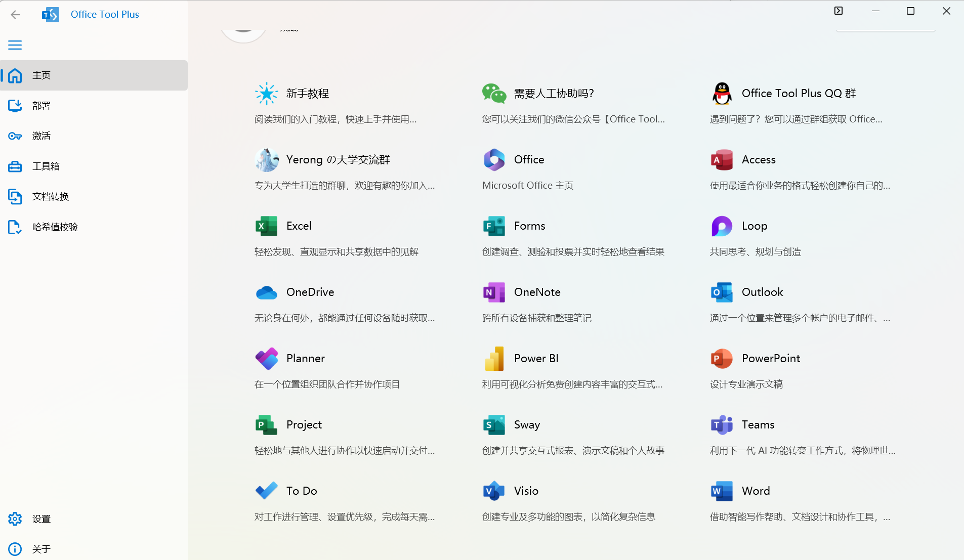The image size is (964, 560).
Task: Click description 跨所有设备捕获和整理笔记
Action: [537, 318]
